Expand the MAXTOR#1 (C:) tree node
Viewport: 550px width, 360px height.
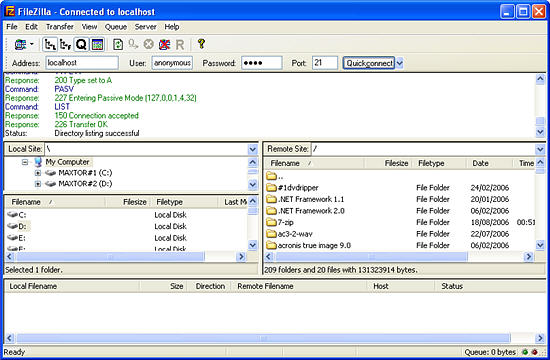38,173
